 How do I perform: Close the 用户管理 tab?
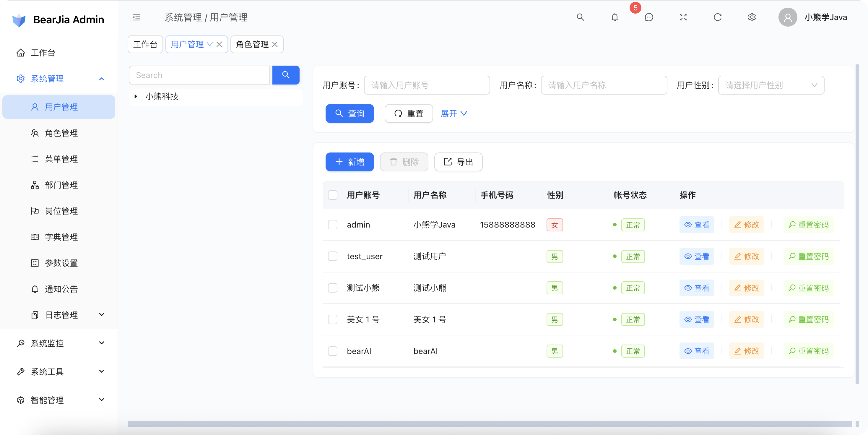coord(219,45)
